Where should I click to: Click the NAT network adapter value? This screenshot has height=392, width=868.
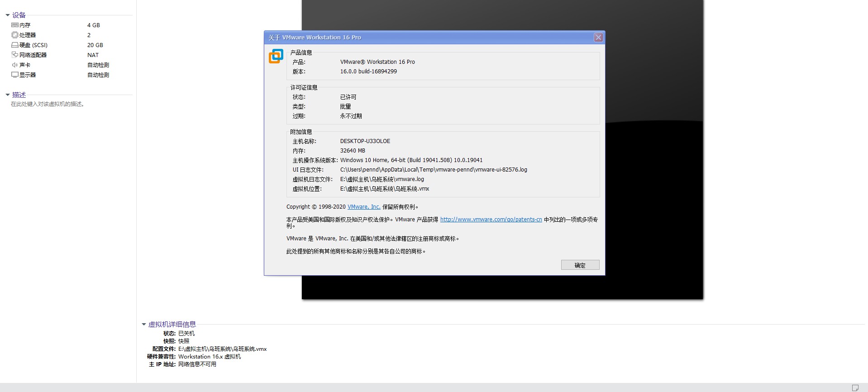point(93,55)
